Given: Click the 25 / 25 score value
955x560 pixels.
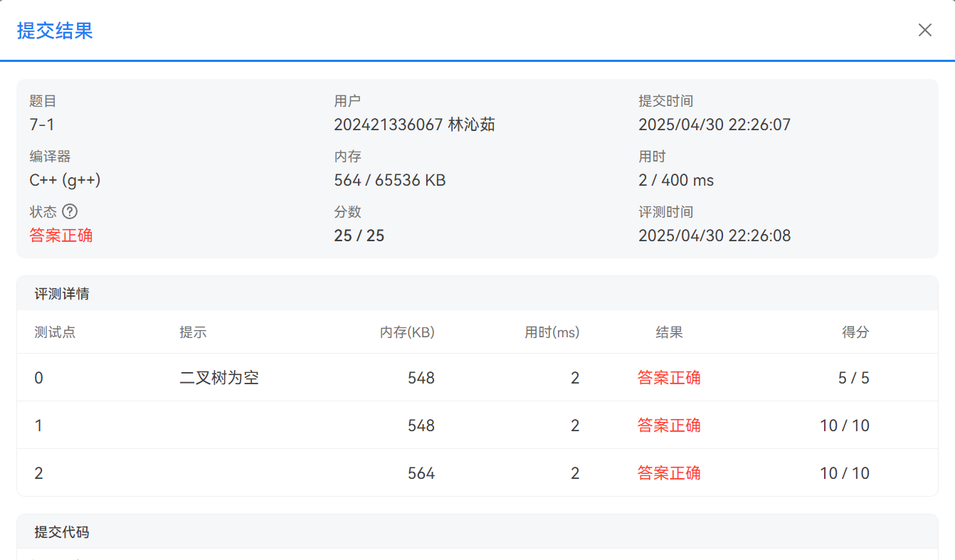Looking at the screenshot, I should (x=359, y=236).
